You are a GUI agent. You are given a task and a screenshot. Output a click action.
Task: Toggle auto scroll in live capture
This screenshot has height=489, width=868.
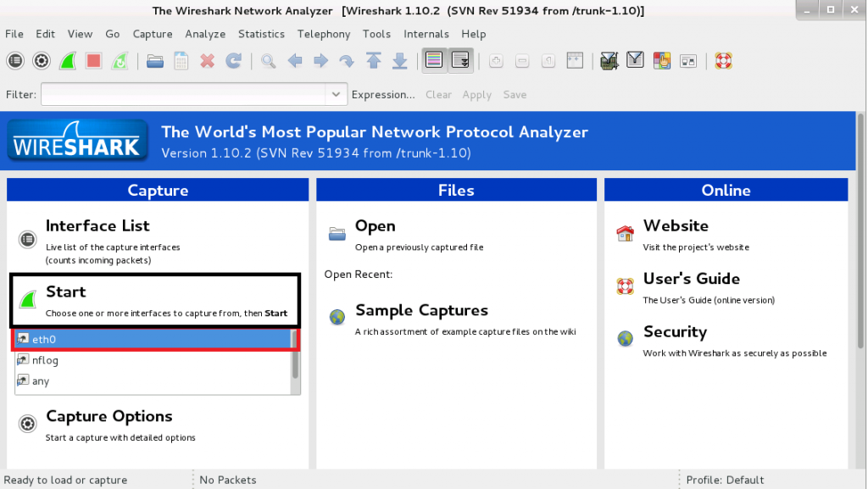(460, 59)
